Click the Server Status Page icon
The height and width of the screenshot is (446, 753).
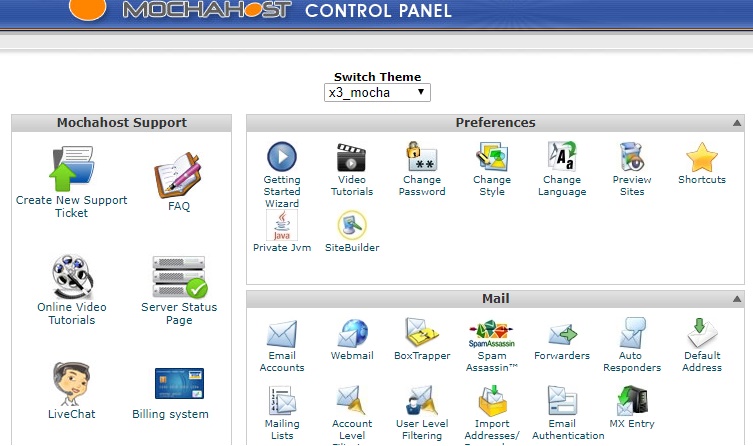(179, 277)
